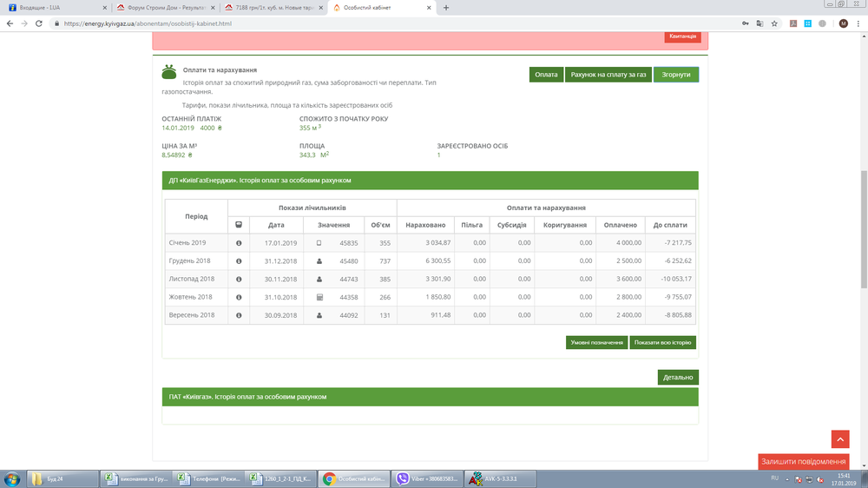This screenshot has width=868, height=488.
Task: Click the Детально button
Action: 678,377
